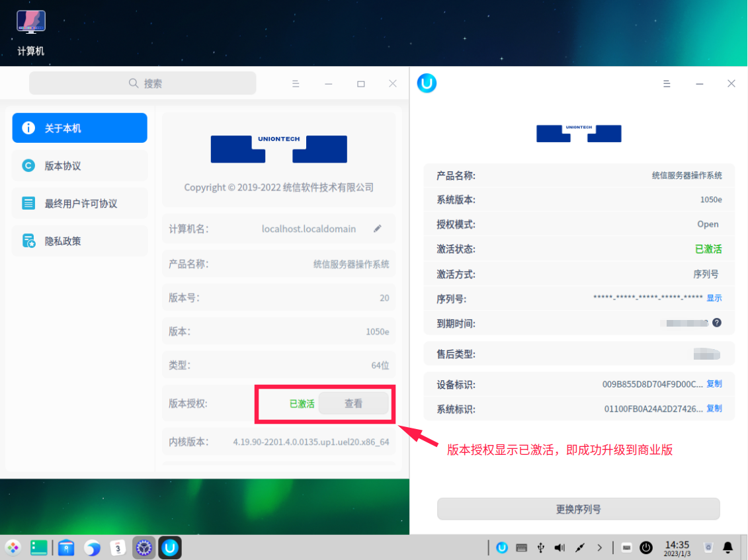The image size is (748, 560).
Task: Click the kernel version 4.19.90 text
Action: [x=311, y=442]
